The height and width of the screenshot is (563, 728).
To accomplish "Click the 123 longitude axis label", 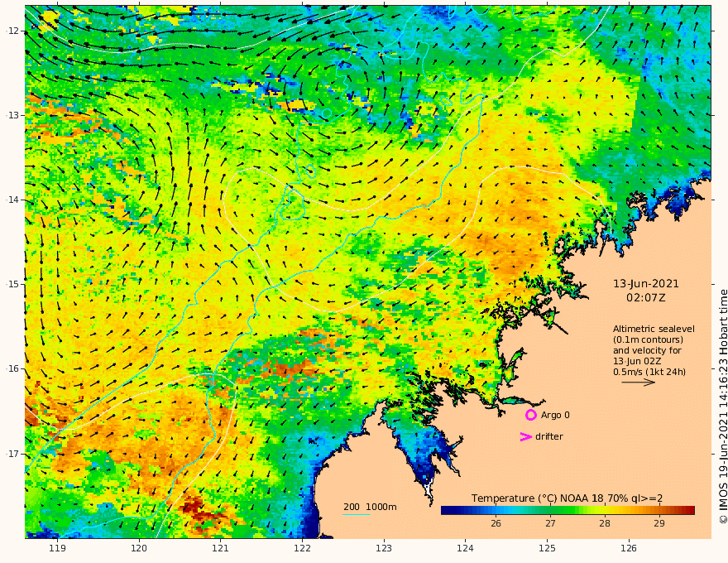I will (384, 549).
